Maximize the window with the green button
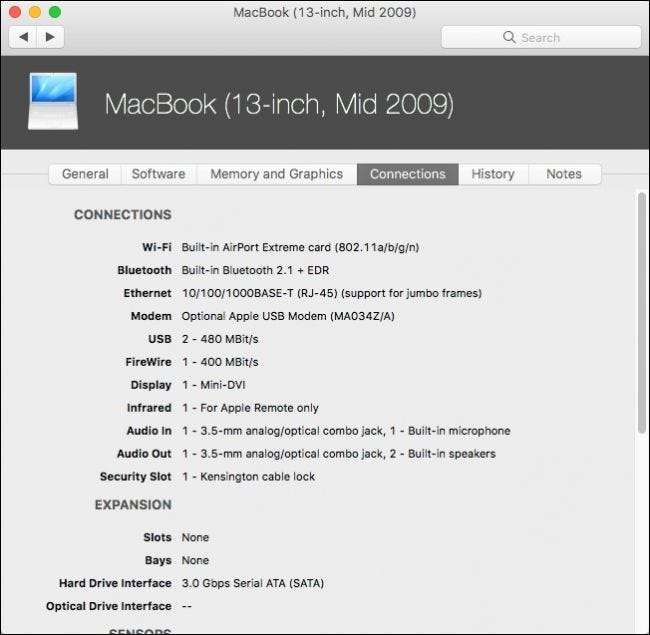Viewport: 650px width, 635px height. pyautogui.click(x=55, y=12)
